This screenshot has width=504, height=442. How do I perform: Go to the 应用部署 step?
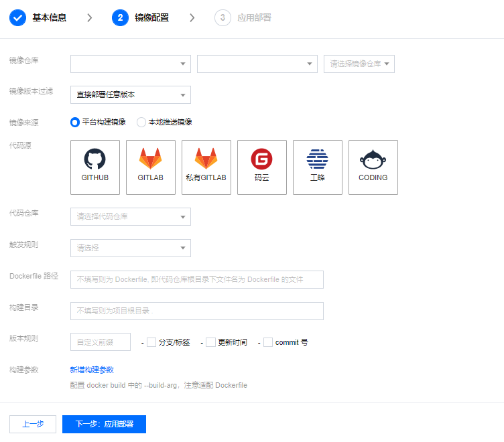click(254, 17)
